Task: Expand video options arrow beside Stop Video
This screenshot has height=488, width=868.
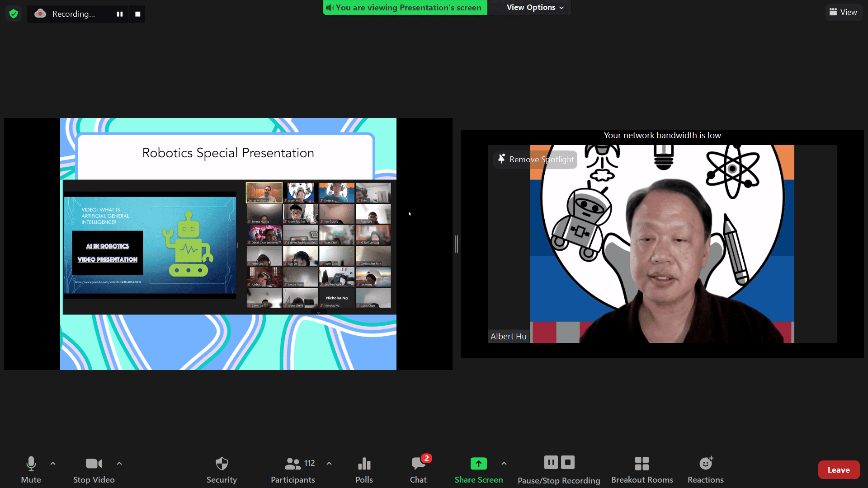Action: coord(119,464)
